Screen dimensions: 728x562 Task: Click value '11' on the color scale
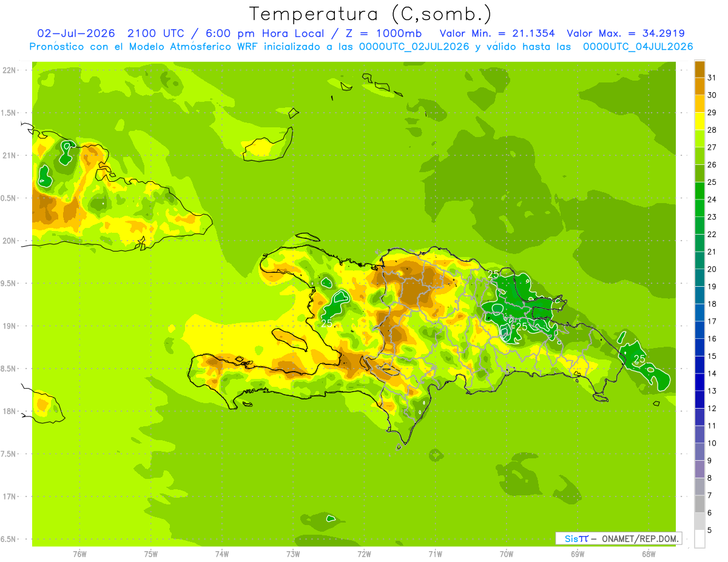[x=712, y=426]
